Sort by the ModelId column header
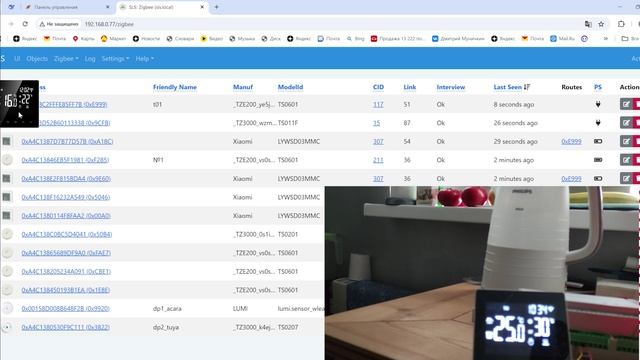Image resolution: width=640 pixels, height=360 pixels. point(290,87)
